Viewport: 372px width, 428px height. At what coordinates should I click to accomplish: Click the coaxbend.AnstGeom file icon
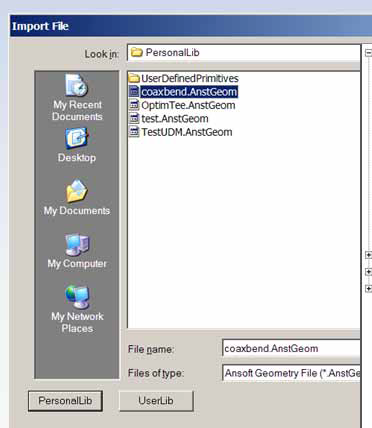[134, 92]
